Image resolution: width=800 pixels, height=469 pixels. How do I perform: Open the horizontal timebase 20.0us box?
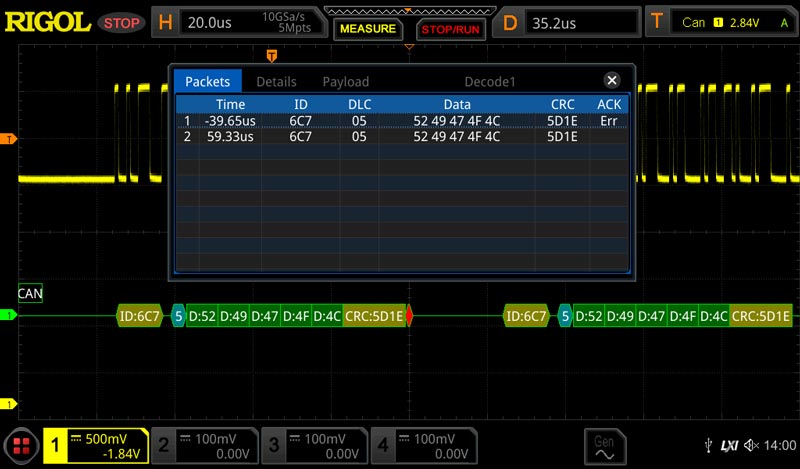[x=238, y=22]
